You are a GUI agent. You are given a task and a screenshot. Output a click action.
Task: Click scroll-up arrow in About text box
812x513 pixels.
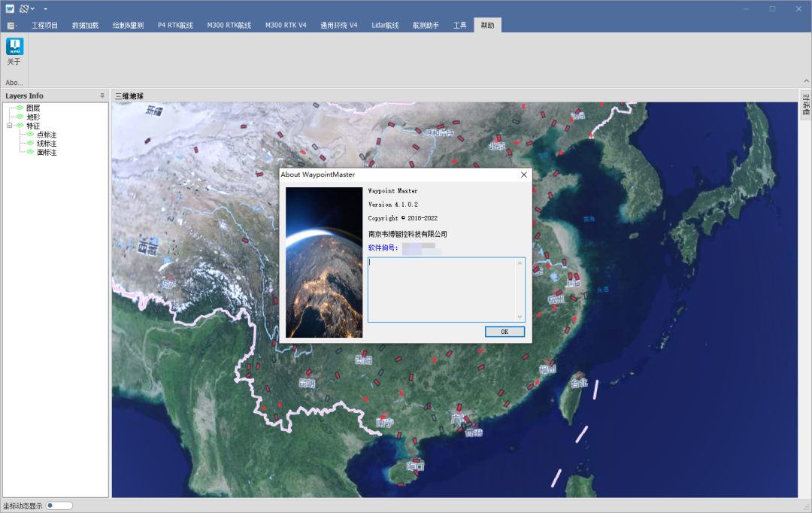(x=520, y=263)
